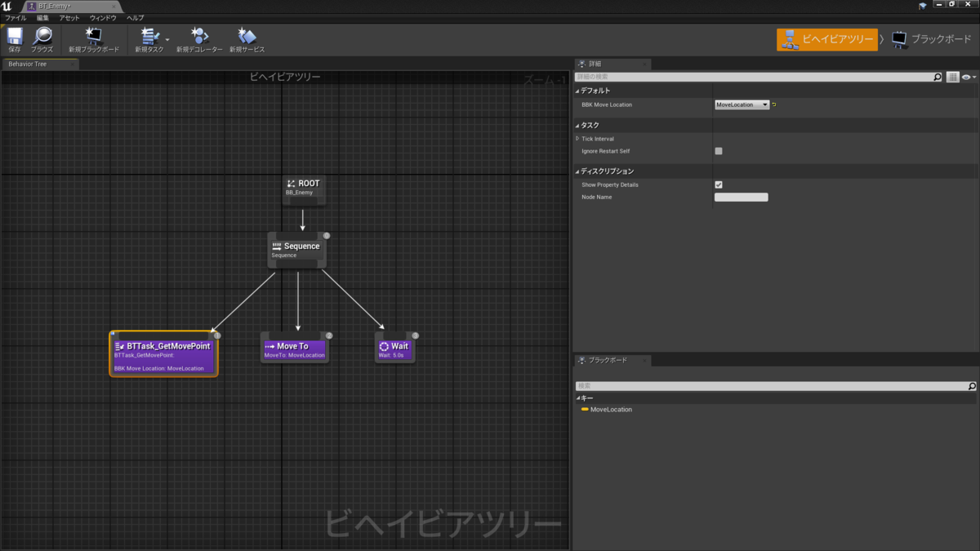Click the 保存 (Save) icon
Image resolution: width=980 pixels, height=551 pixels.
tap(14, 37)
